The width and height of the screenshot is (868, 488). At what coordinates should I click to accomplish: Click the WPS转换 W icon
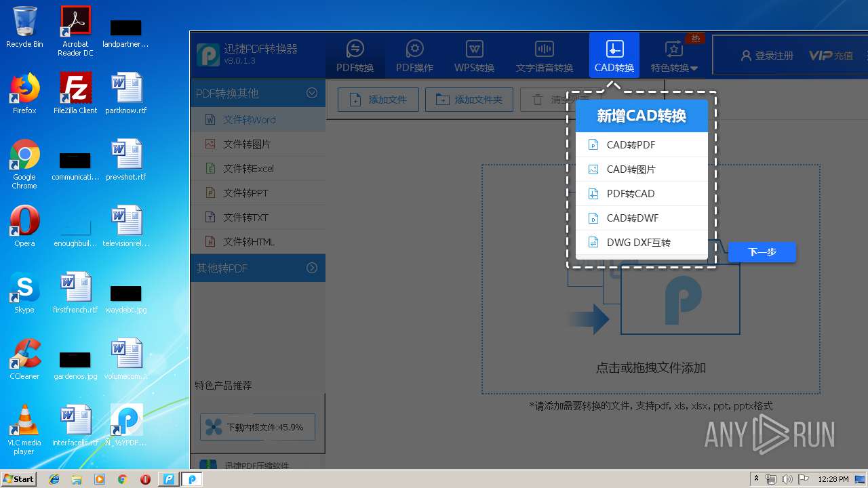tap(474, 49)
